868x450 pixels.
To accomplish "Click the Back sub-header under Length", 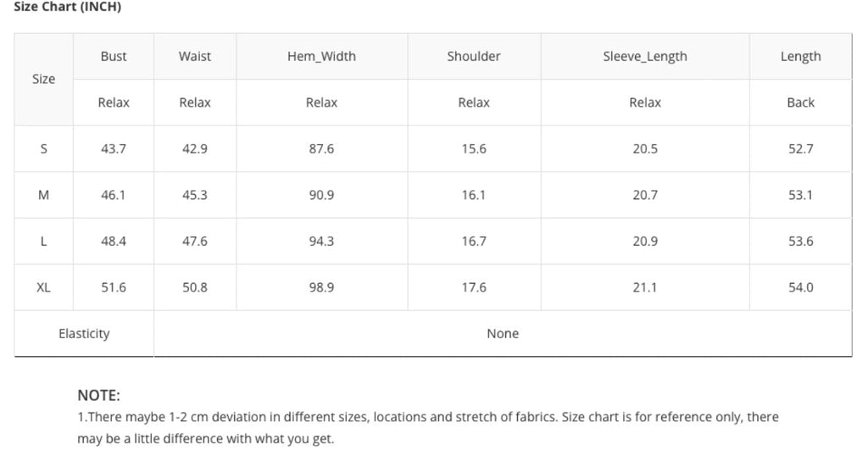I will [800, 103].
